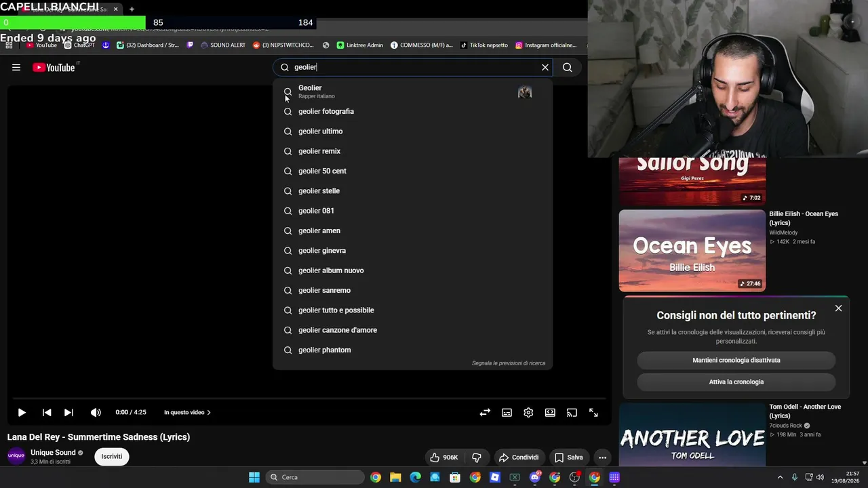Viewport: 868px width, 488px height.
Task: Choose suggestion geolier ultimo
Action: coord(412,131)
